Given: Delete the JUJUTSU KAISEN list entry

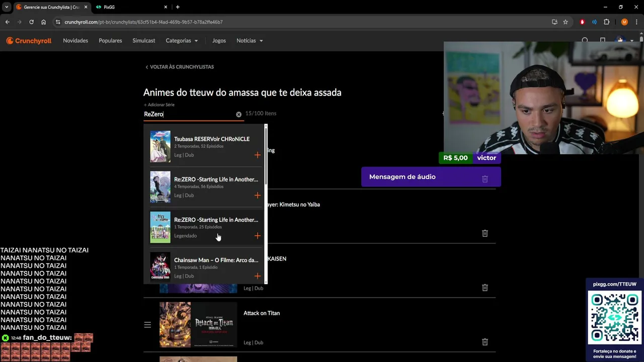Looking at the screenshot, I should pos(485,288).
